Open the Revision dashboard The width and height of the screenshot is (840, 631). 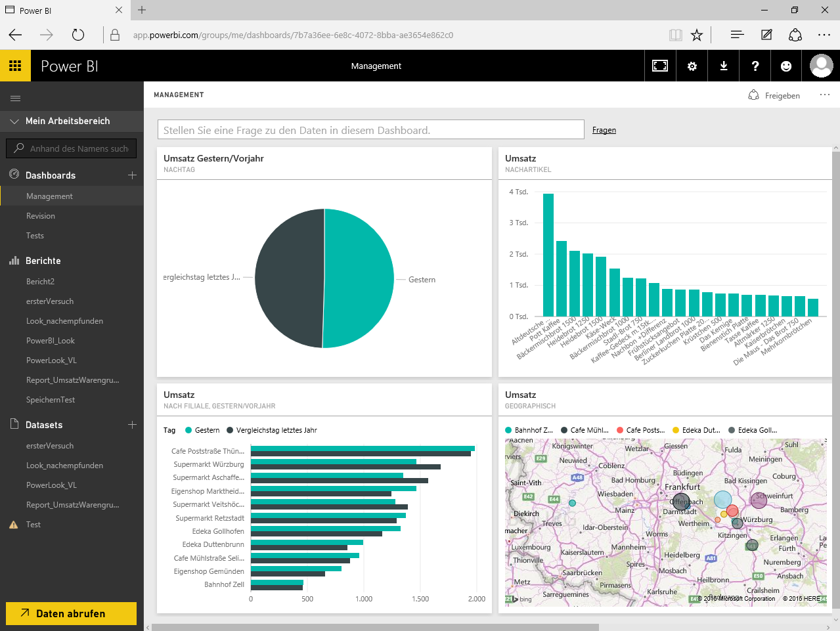41,216
